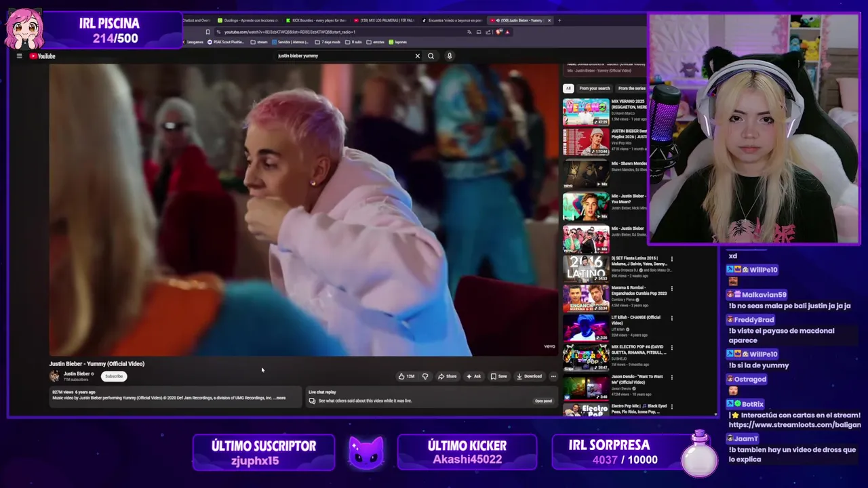Open options for MIX ELECTRO POP #4
The width and height of the screenshot is (868, 488).
(x=672, y=348)
